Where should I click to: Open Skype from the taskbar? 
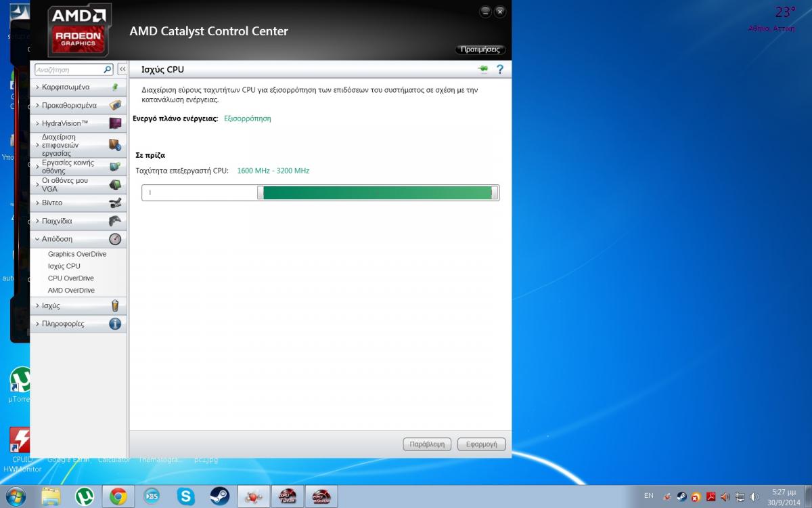coord(185,496)
